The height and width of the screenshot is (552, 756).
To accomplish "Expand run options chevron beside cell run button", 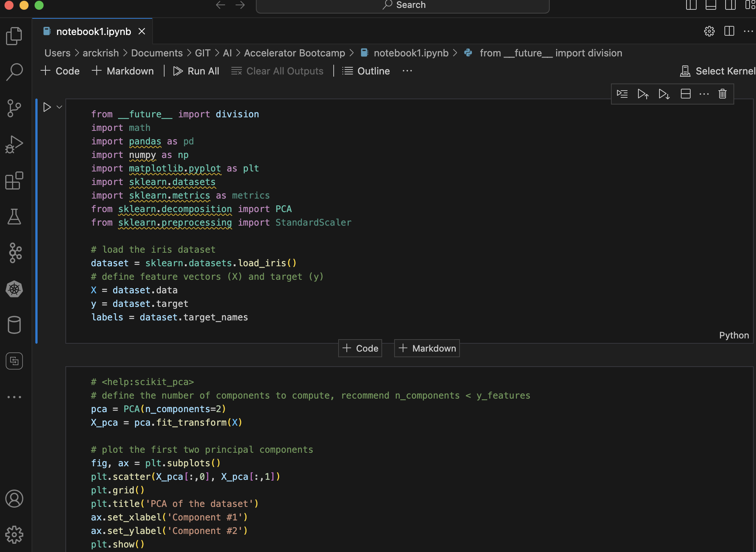I will 59,107.
